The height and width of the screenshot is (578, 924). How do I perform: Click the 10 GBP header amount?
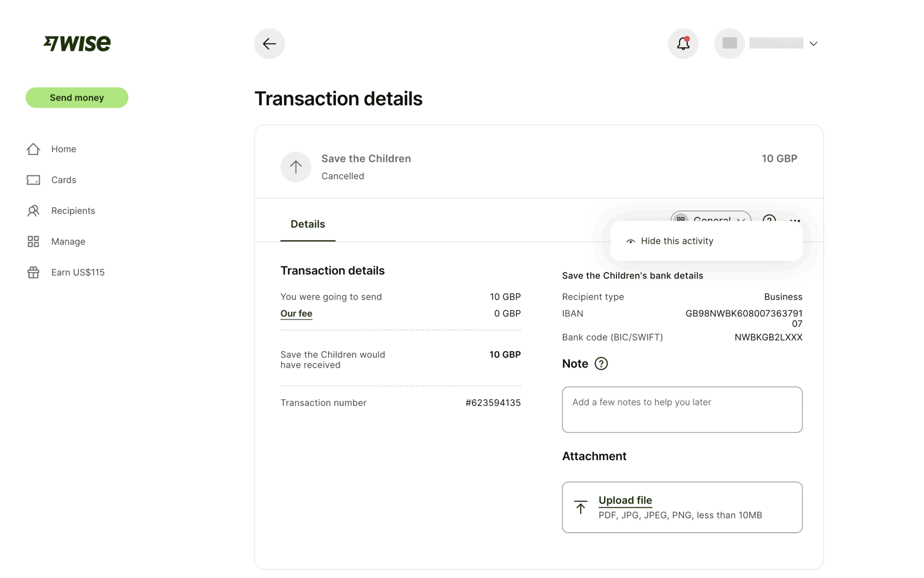[x=780, y=158]
